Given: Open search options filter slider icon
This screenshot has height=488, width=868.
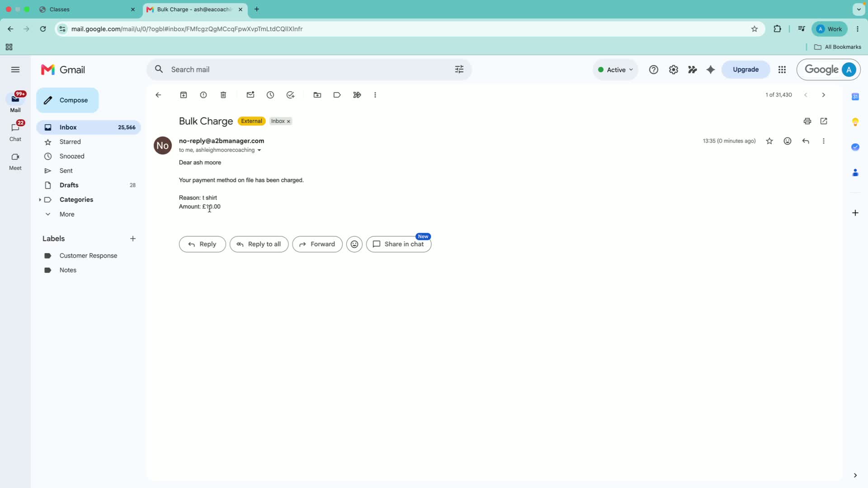Looking at the screenshot, I should [459, 70].
